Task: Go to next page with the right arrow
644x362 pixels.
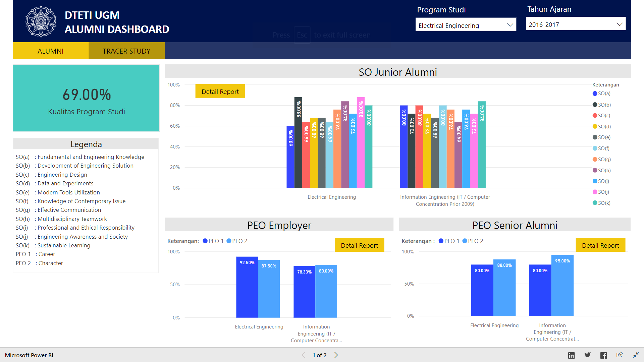Action: tap(336, 355)
